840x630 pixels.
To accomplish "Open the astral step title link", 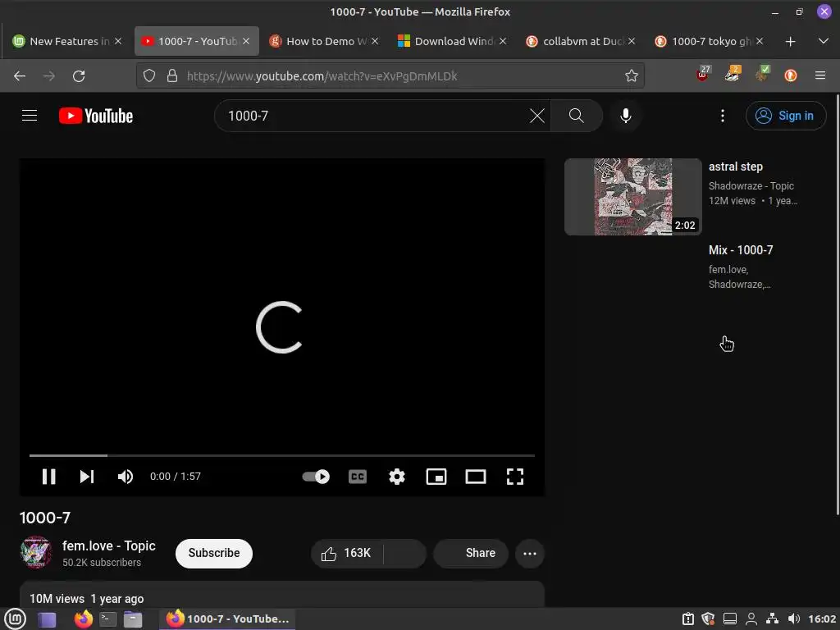I will click(736, 167).
